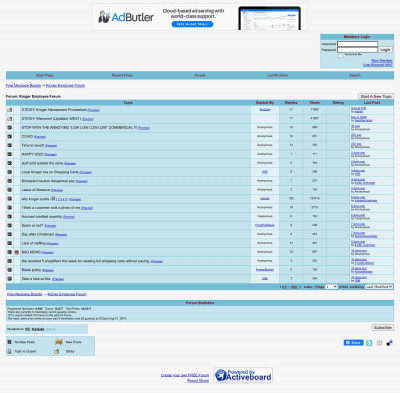The image size is (400, 393).
Task: Open the sorted-by Last Modified dropdown
Action: coord(379,287)
